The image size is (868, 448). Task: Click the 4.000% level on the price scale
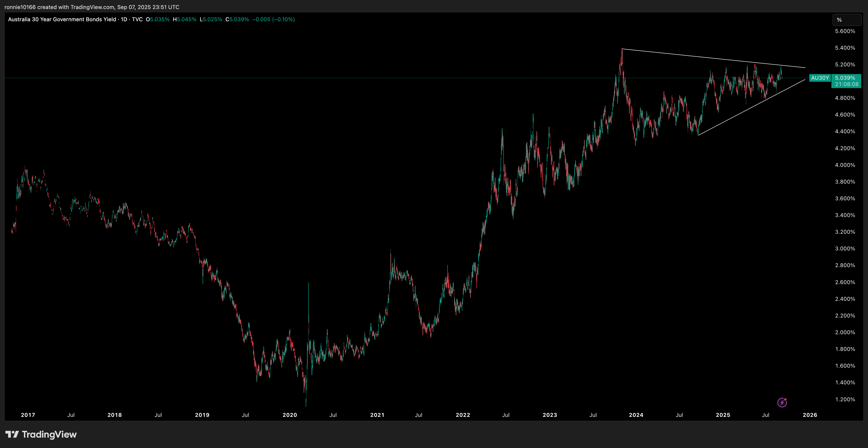[x=845, y=165]
